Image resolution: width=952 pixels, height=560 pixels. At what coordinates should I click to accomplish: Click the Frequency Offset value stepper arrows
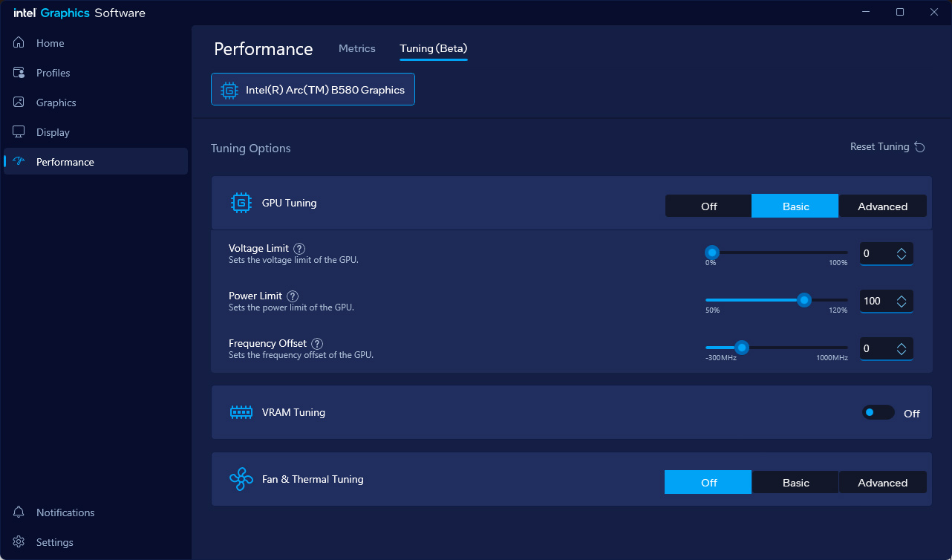pos(902,349)
